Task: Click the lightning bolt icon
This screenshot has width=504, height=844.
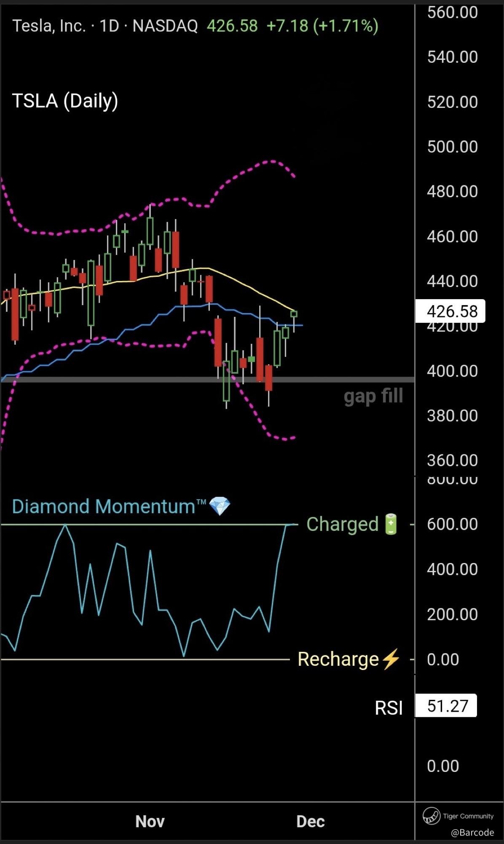Action: click(391, 659)
